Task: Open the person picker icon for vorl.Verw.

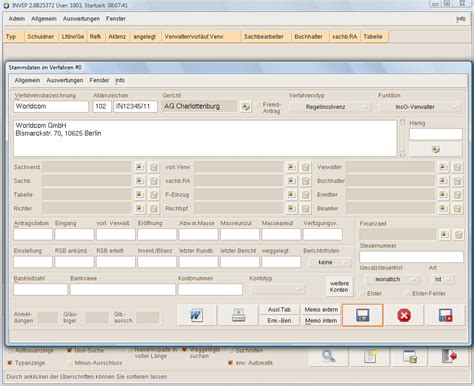Action: (292, 167)
